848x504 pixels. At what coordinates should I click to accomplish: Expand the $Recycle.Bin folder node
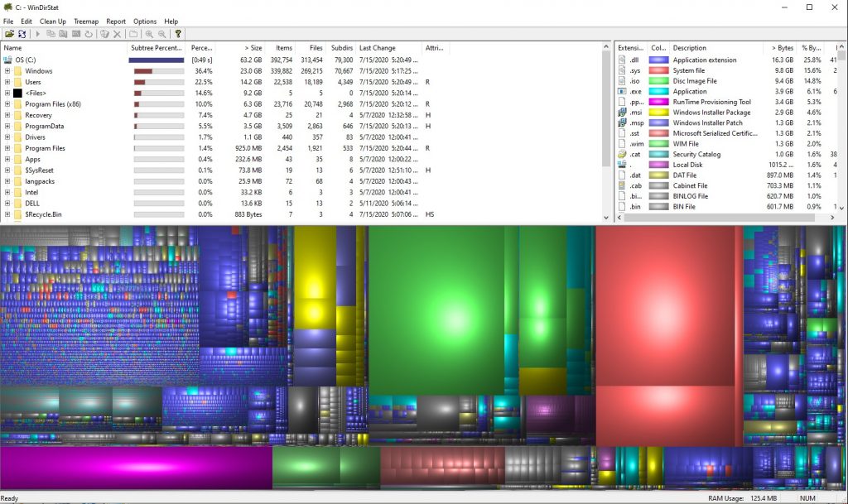(7, 214)
